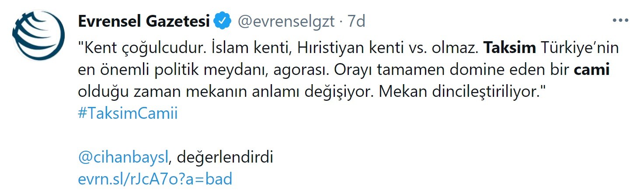Click the blue verified badge
Screen dimensions: 644x195
click(224, 21)
